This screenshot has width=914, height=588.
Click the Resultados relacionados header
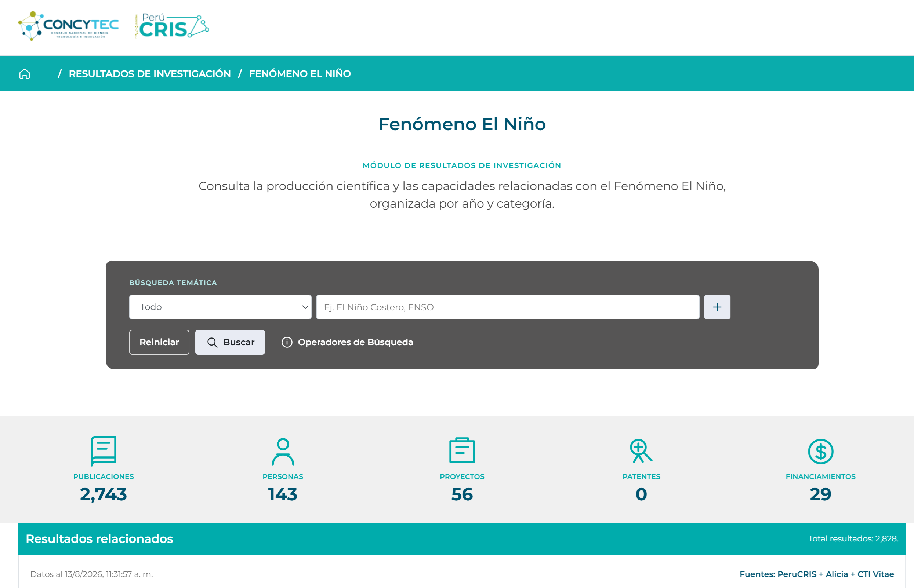click(99, 539)
